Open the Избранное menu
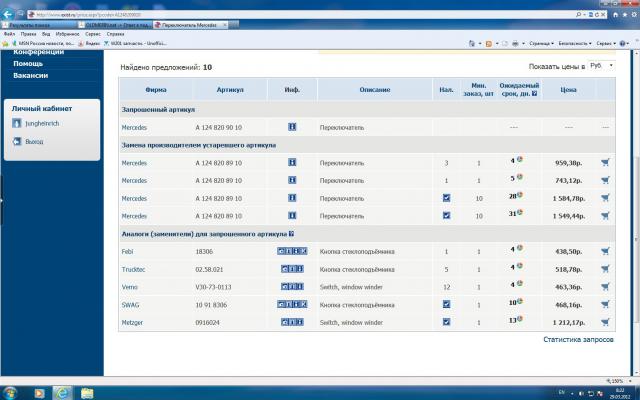 [x=65, y=33]
